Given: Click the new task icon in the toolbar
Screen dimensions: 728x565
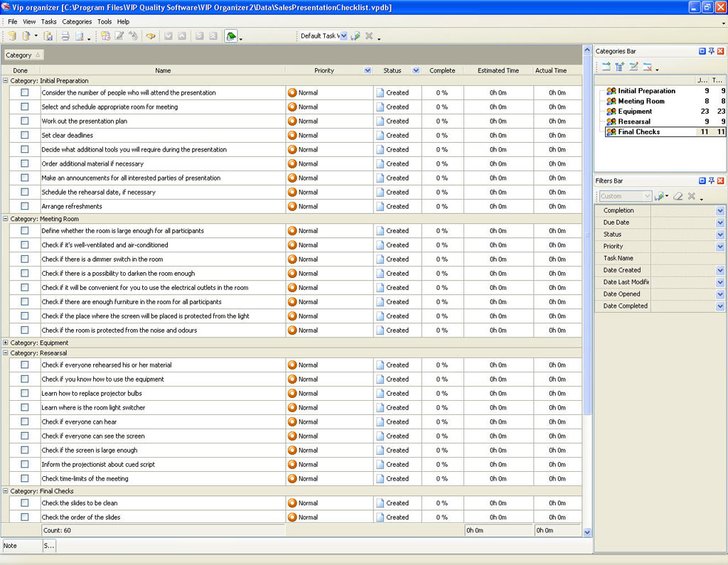Looking at the screenshot, I should pyautogui.click(x=105, y=36).
